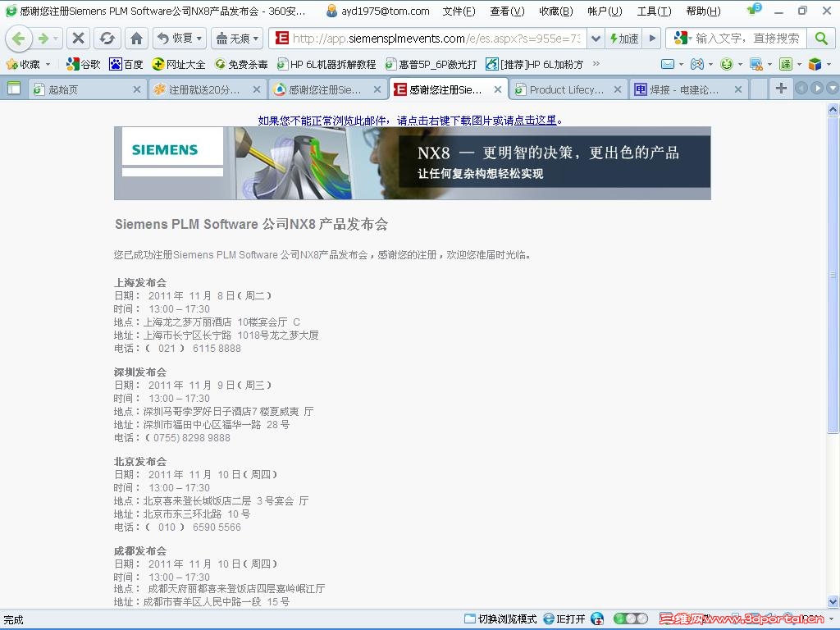This screenshot has height=630, width=840.
Task: Click the IE打开 status bar button
Action: point(564,619)
